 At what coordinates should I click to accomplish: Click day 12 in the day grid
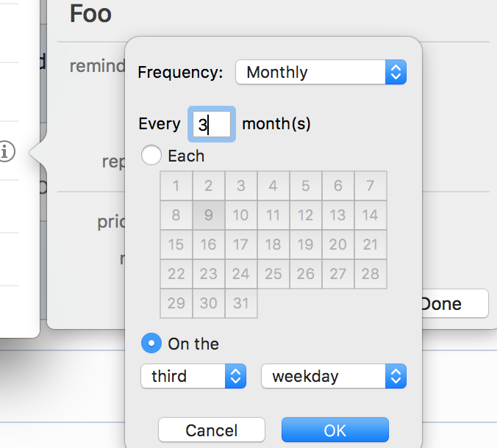coord(306,215)
